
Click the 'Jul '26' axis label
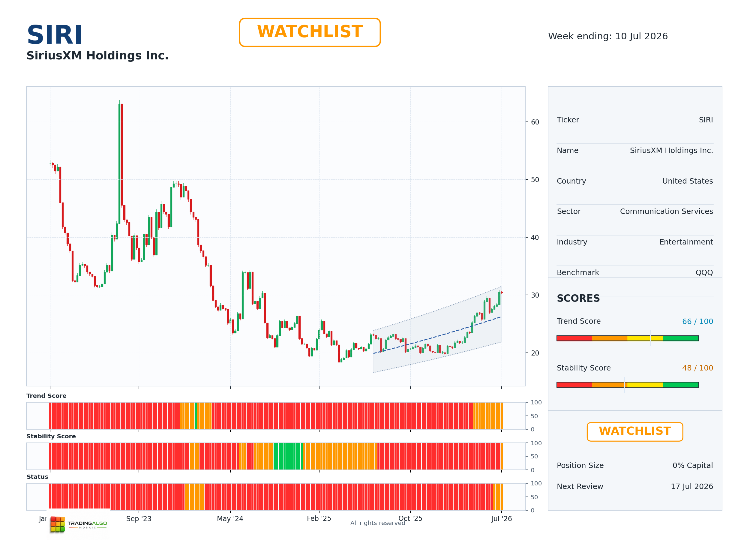501,518
